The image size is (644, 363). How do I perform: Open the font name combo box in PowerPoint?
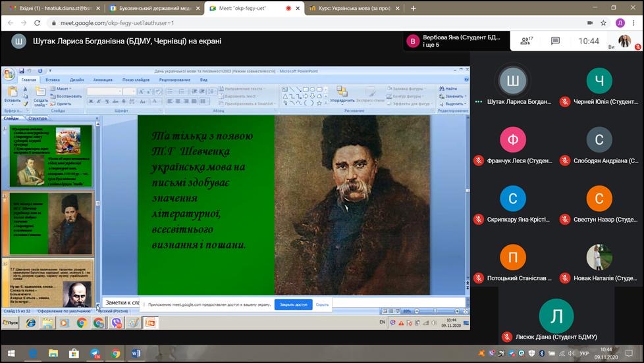(x=105, y=91)
